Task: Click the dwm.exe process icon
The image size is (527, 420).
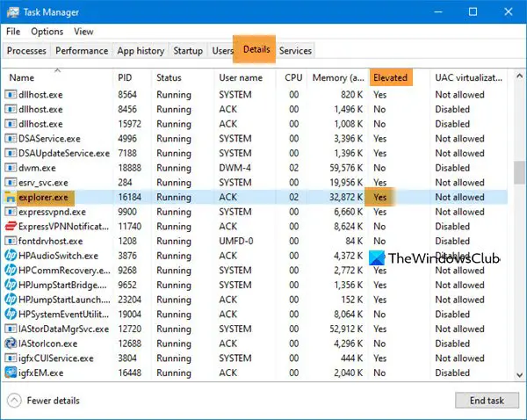Action: [x=11, y=168]
